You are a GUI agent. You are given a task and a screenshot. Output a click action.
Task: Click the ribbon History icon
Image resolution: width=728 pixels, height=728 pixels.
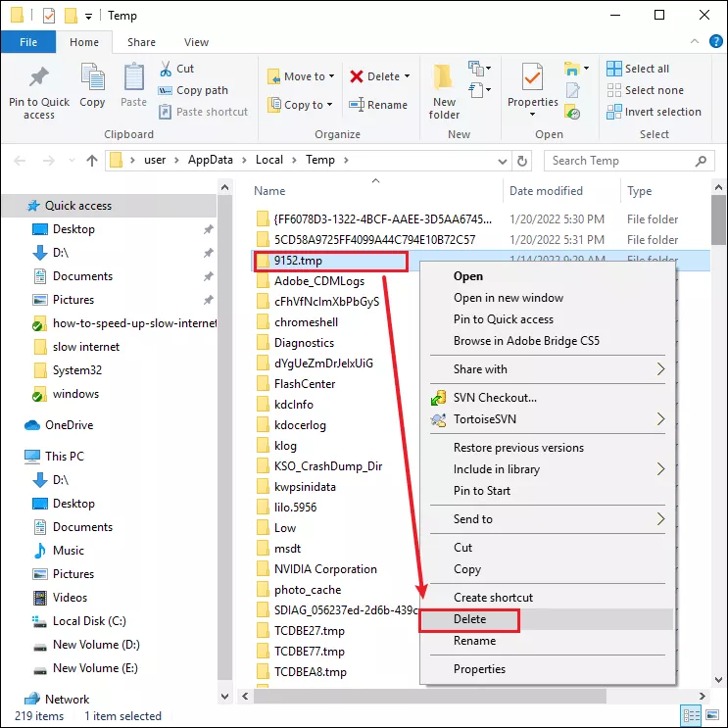[572, 112]
